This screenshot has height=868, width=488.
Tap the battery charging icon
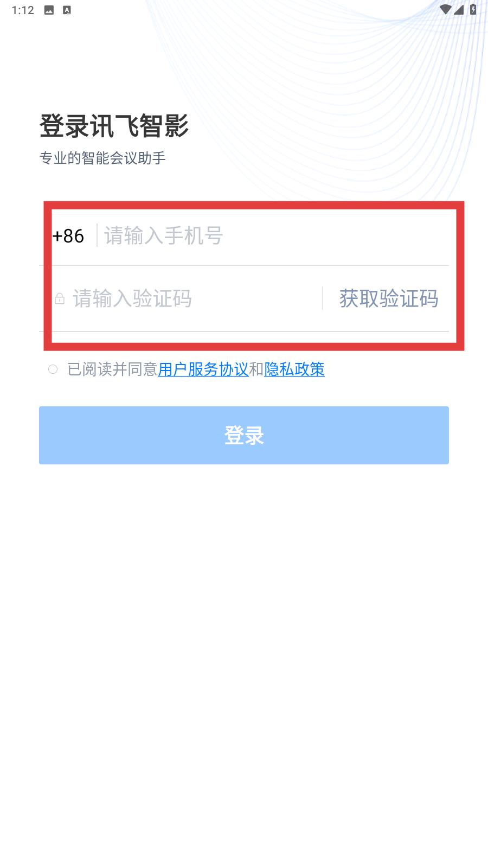[x=473, y=9]
